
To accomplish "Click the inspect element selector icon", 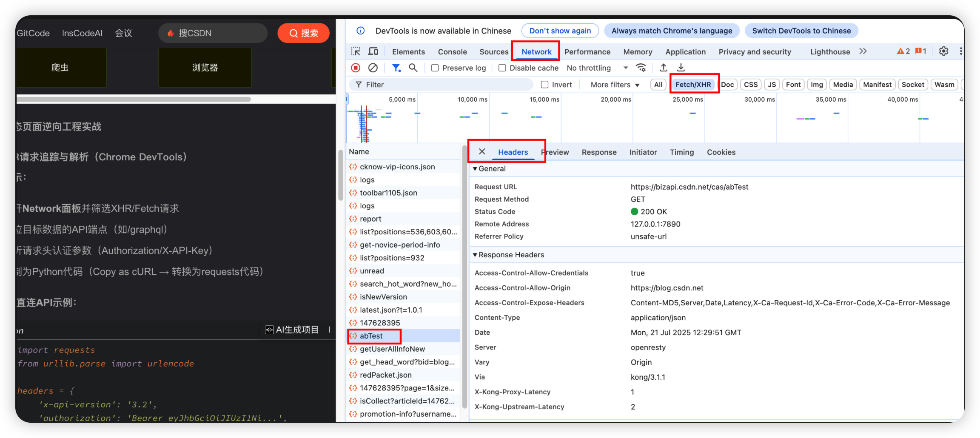I will tap(356, 51).
